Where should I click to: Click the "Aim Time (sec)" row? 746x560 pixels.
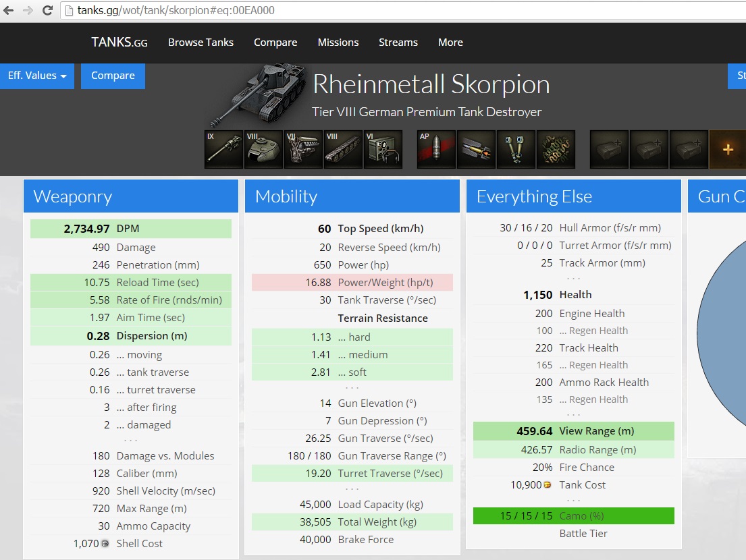131,318
